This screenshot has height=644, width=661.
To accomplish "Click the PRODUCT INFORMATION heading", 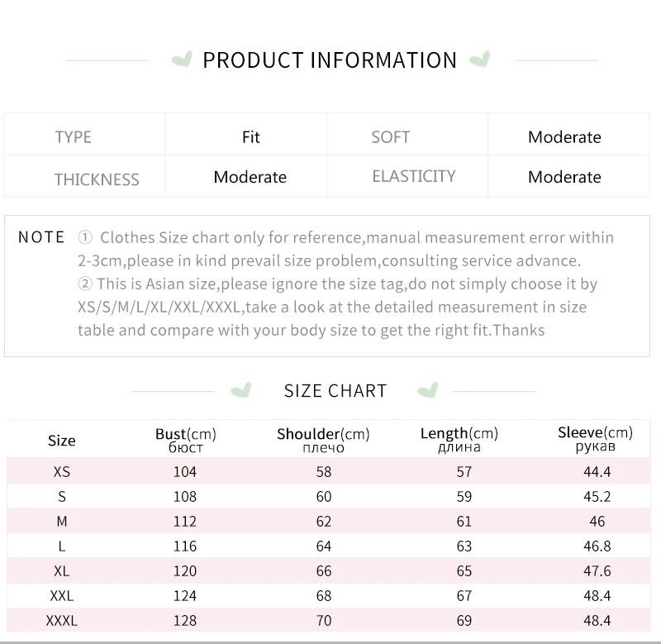I will 330,60.
